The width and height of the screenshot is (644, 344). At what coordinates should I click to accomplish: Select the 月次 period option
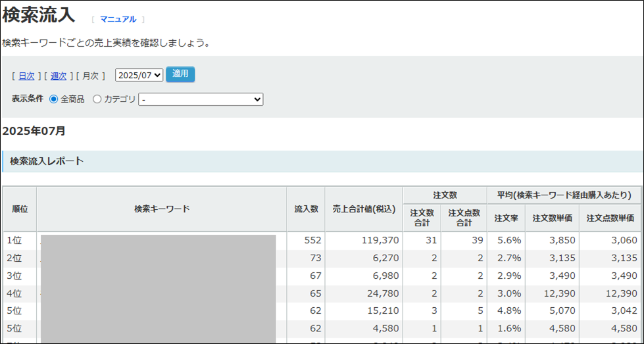(90, 76)
